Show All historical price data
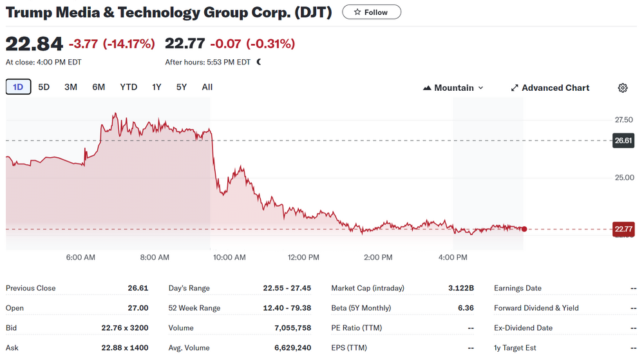The width and height of the screenshot is (644, 364). point(207,87)
